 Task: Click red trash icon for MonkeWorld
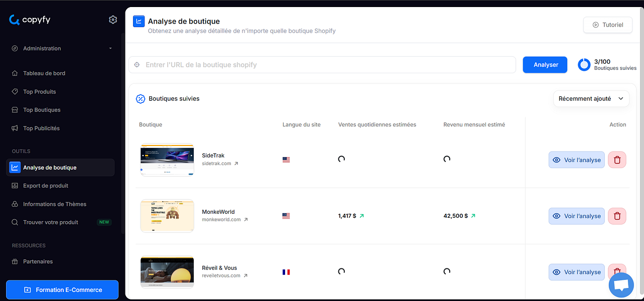click(617, 216)
